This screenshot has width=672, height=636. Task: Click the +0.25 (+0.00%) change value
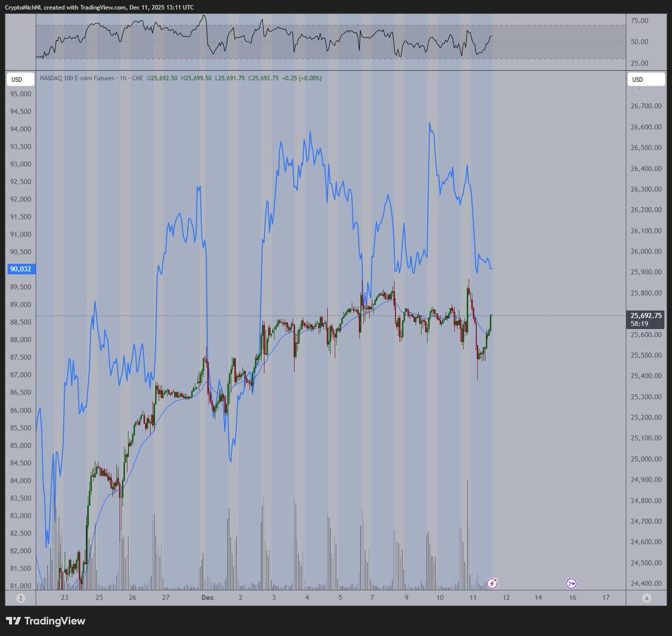(x=302, y=78)
